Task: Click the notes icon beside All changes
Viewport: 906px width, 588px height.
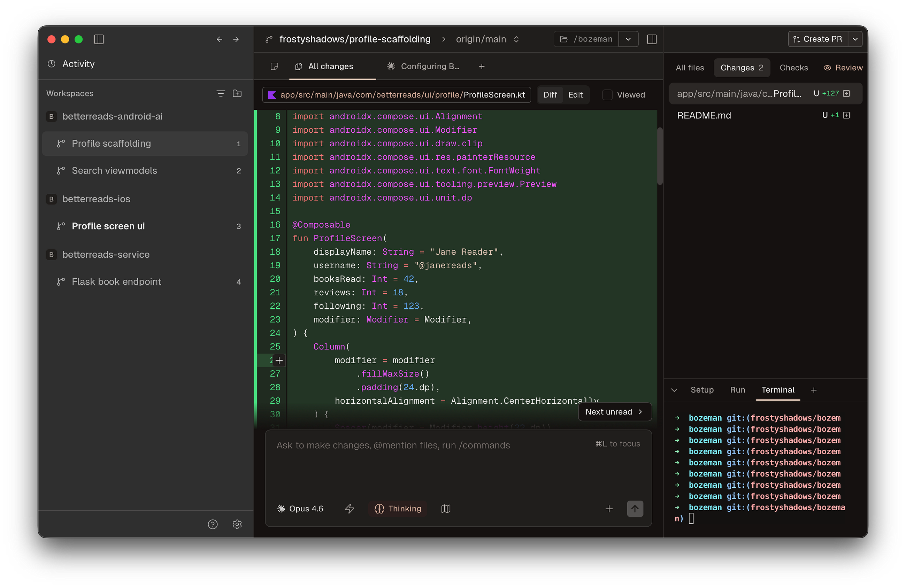Action: [274, 67]
